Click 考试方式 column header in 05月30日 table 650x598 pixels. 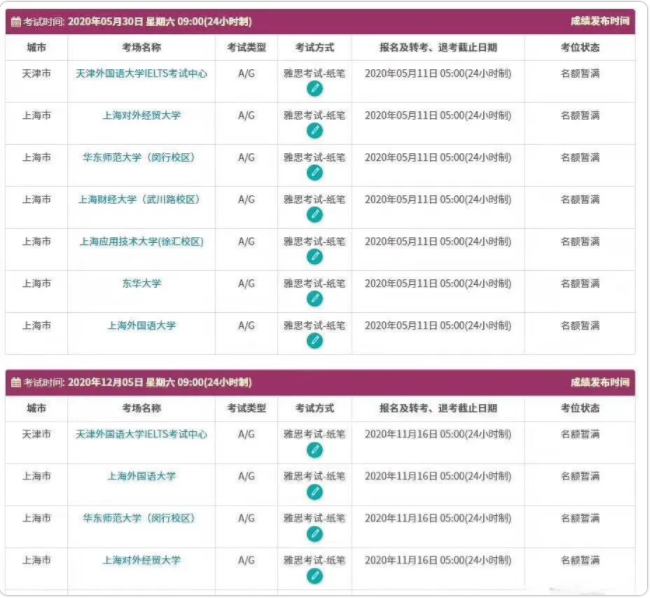(314, 48)
